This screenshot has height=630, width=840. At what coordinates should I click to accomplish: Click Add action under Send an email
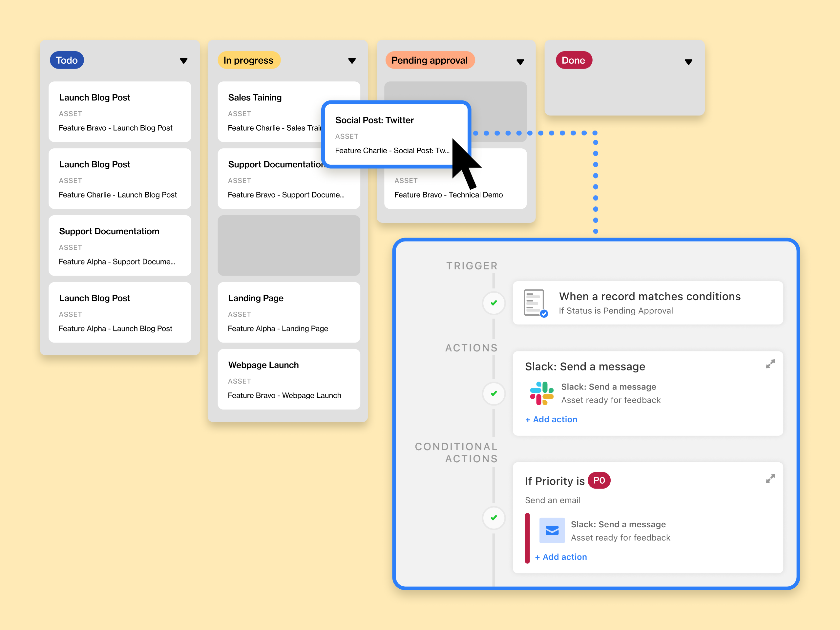coord(561,557)
